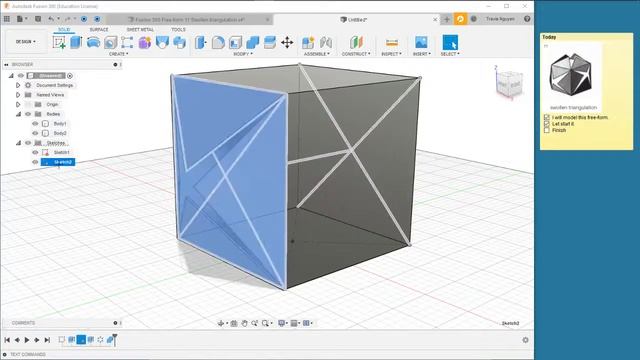Select the highlighted sketch feature in timeline
Viewport: 640px width, 360px height.
click(x=81, y=340)
